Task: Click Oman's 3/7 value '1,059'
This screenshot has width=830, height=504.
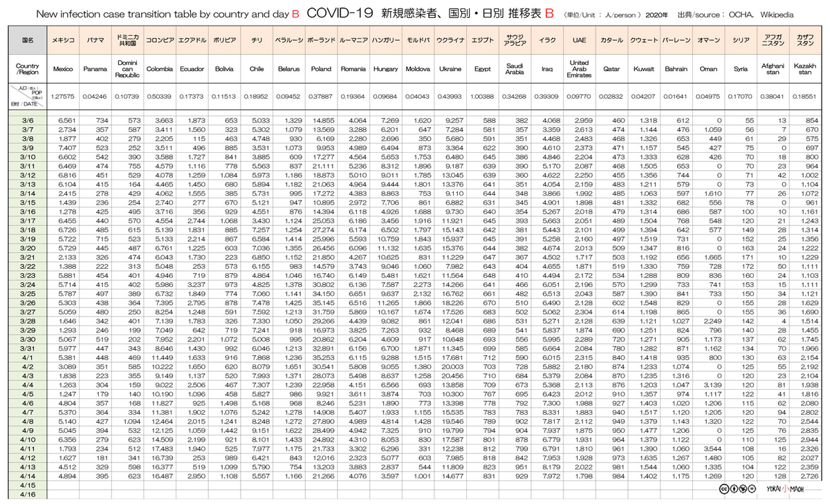Action: (x=712, y=128)
